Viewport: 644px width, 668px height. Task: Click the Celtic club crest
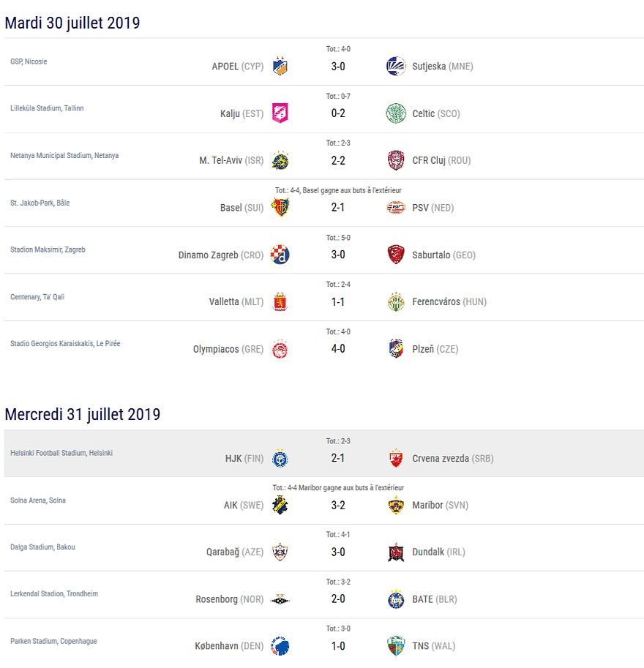[396, 113]
